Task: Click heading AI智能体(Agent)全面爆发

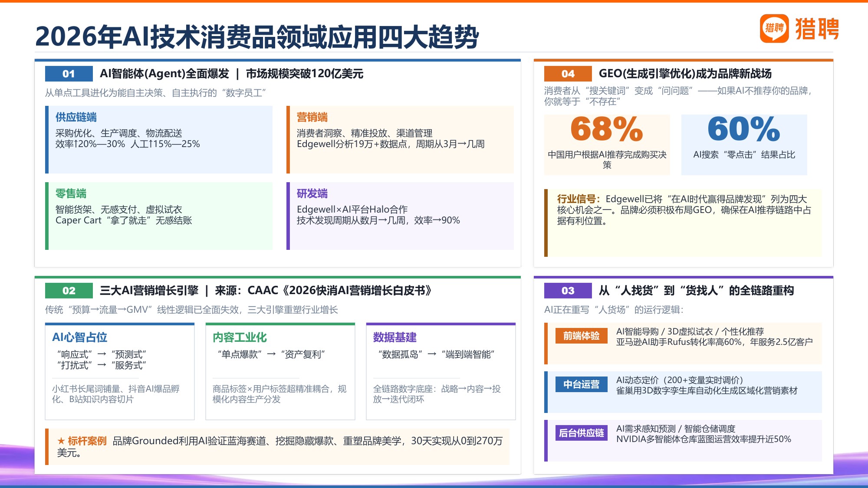Action: tap(164, 74)
